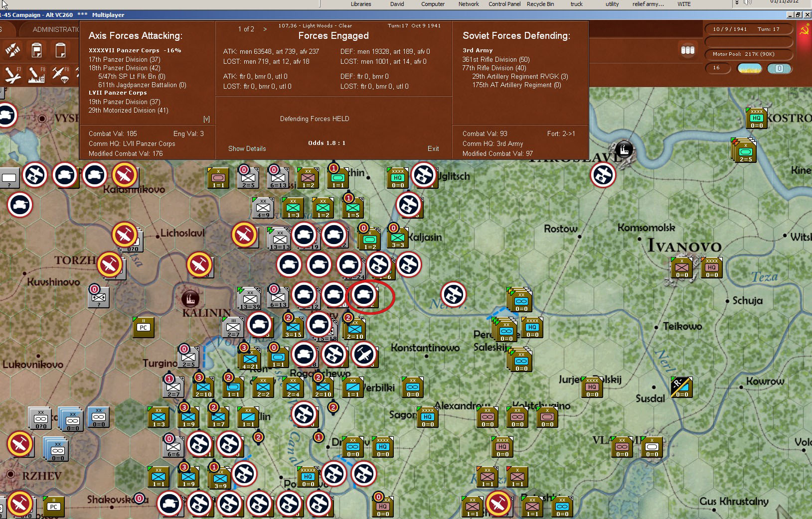
Task: Click '611th Jagdpanzer Battalion (0)' entry
Action: coord(142,85)
